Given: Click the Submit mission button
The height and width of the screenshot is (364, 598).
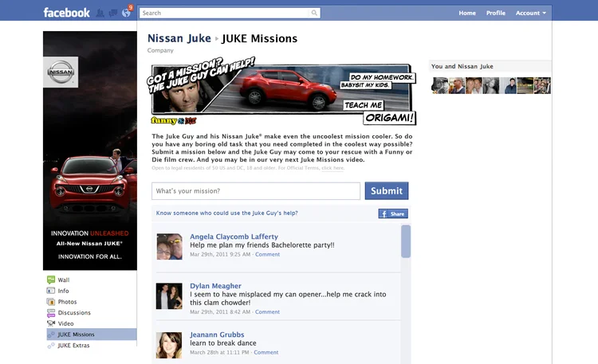Looking at the screenshot, I should click(387, 190).
